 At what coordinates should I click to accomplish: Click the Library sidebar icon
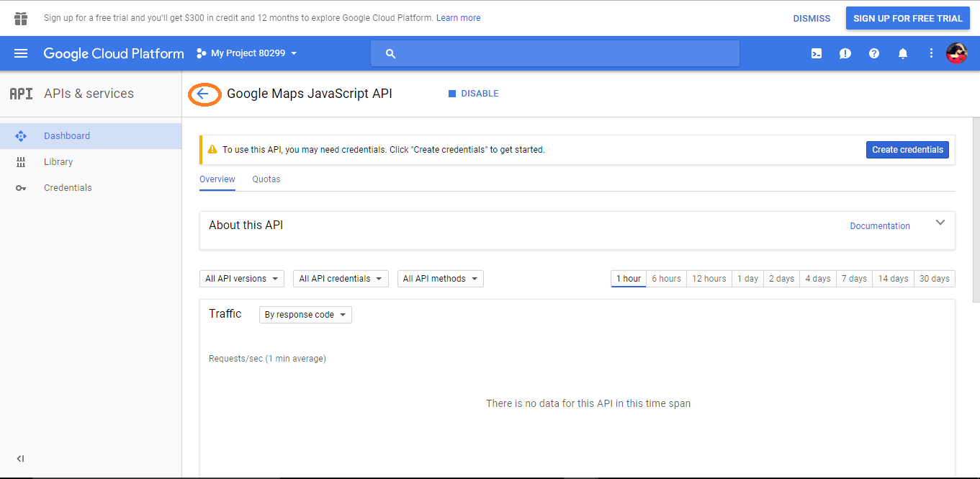tap(21, 162)
